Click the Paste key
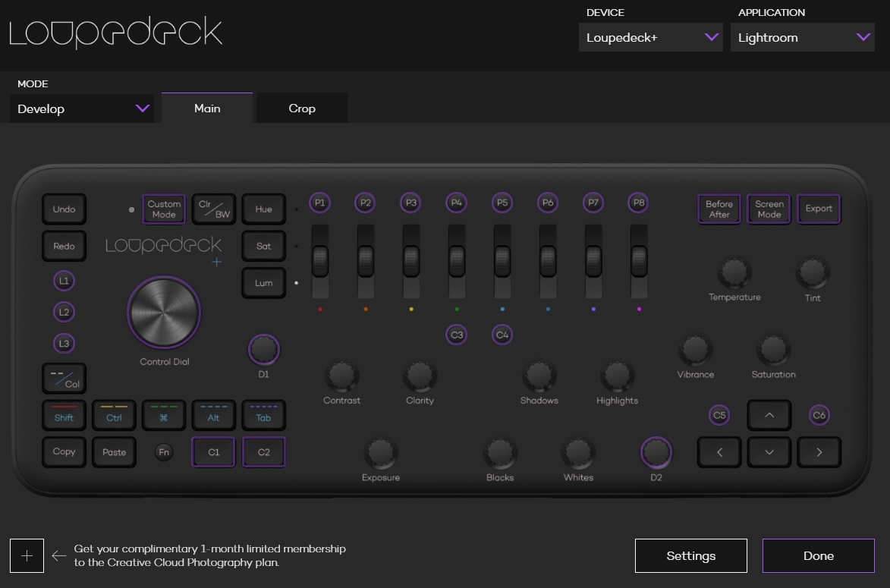 coord(114,452)
